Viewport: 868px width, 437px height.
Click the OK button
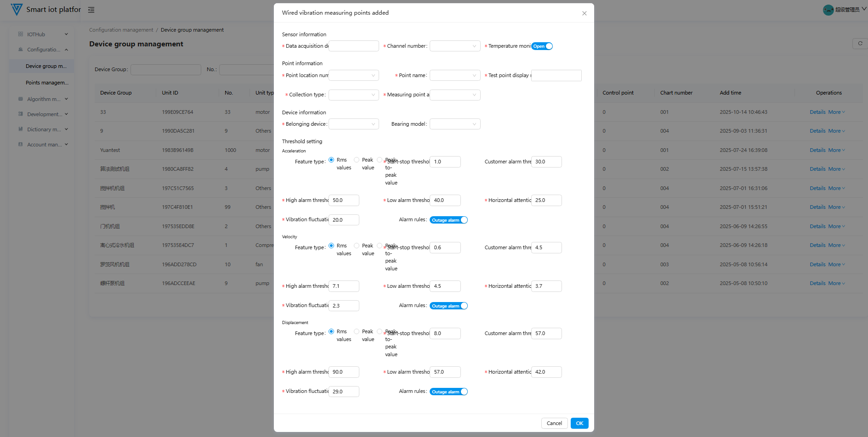pos(579,423)
